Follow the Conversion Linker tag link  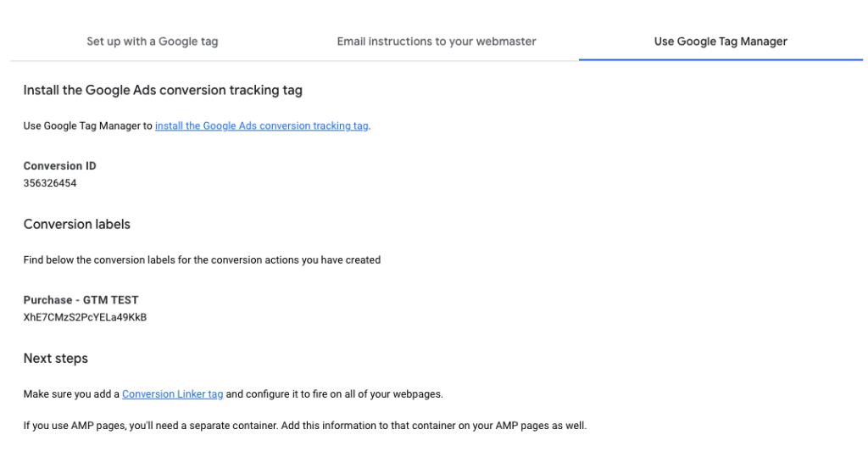(173, 393)
